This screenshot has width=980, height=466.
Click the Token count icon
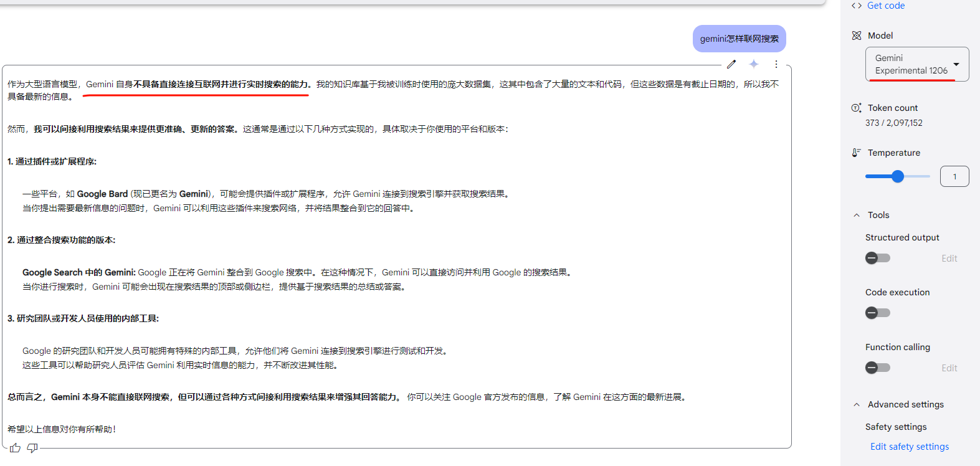857,108
